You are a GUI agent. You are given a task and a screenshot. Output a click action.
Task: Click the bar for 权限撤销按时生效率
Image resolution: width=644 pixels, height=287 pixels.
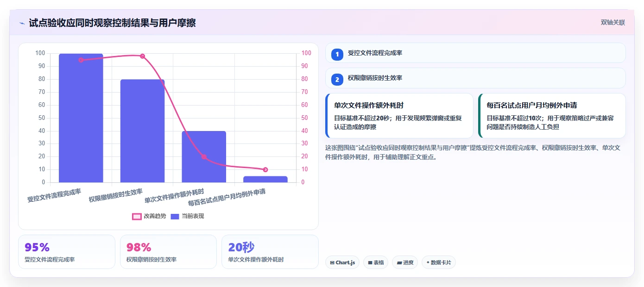click(142, 131)
